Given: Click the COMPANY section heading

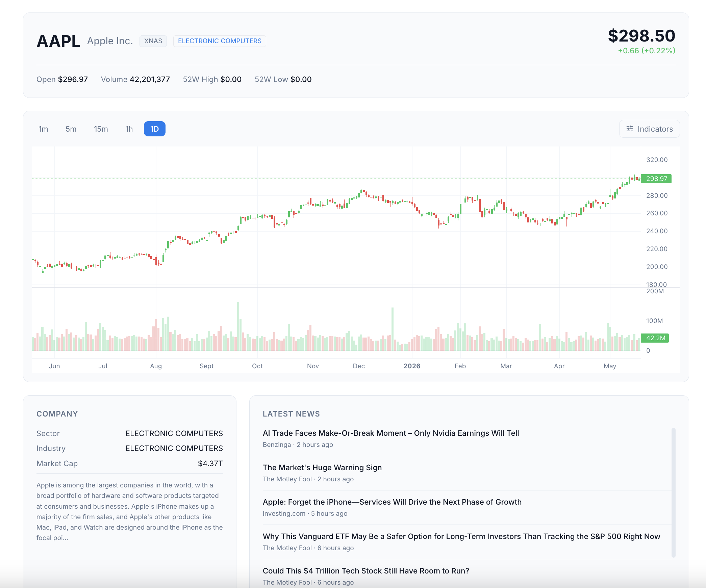Looking at the screenshot, I should (x=57, y=414).
